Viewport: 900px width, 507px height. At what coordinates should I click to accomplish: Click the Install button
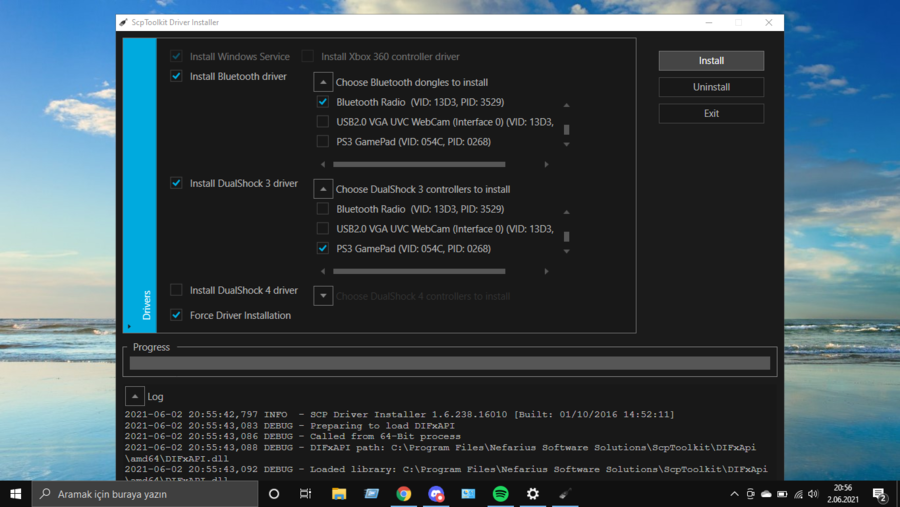[x=711, y=61]
